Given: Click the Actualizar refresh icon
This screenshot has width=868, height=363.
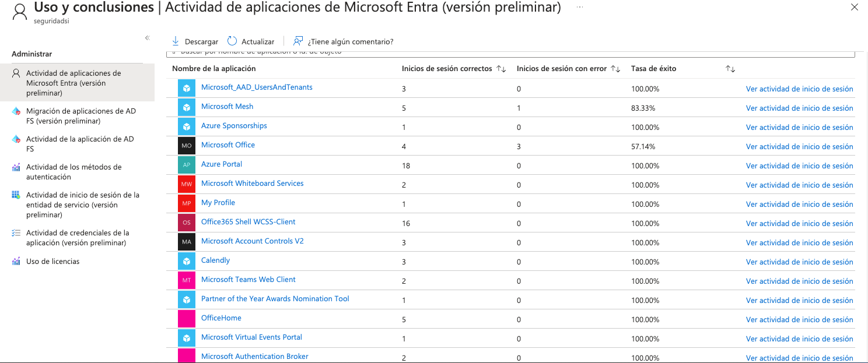Looking at the screenshot, I should (232, 41).
